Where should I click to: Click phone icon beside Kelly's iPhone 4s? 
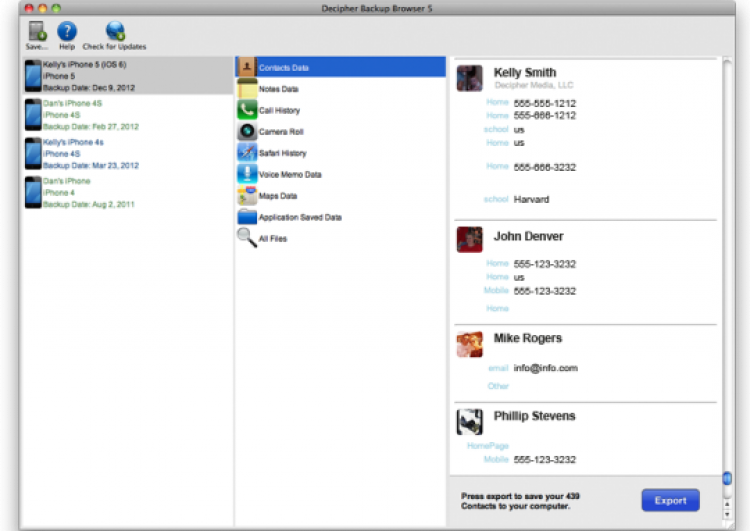tap(33, 154)
